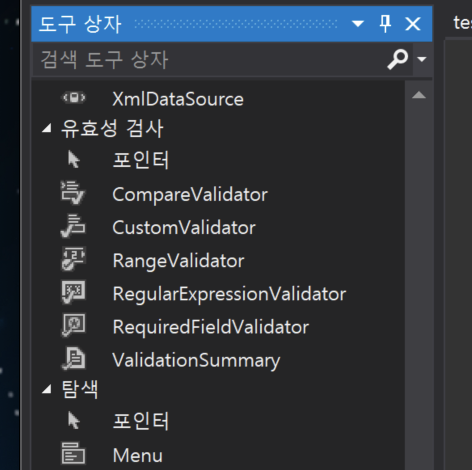This screenshot has height=470, width=472.
Task: Click the pointer icon under 탐색
Action: (74, 420)
